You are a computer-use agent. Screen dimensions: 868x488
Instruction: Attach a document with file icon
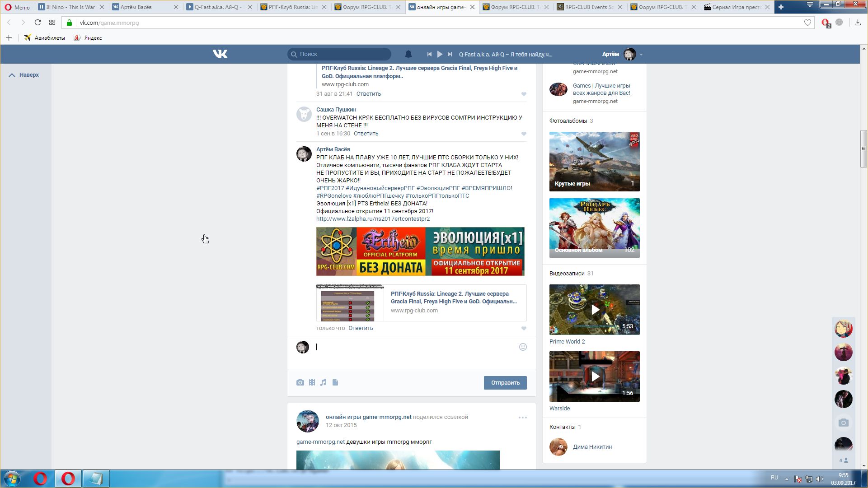pyautogui.click(x=335, y=382)
